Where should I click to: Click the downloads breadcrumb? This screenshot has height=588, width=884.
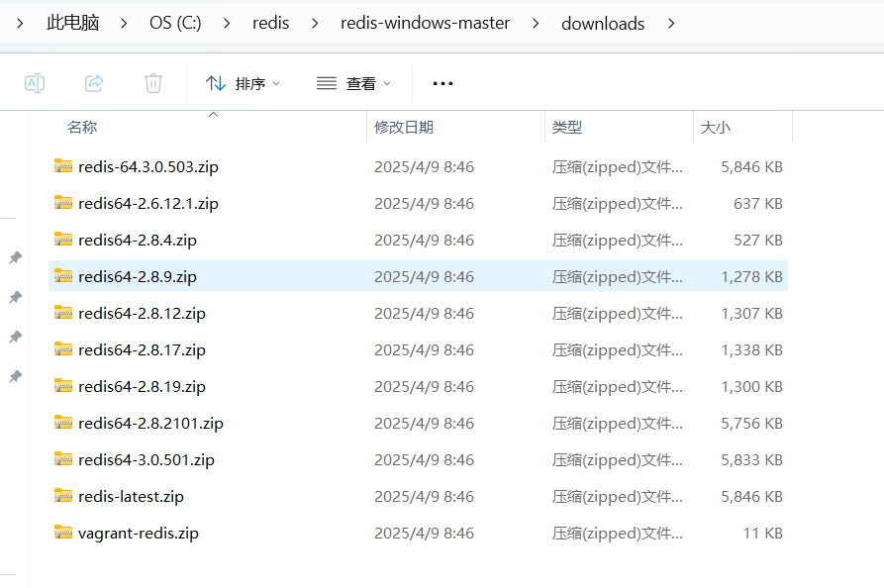coord(603,23)
